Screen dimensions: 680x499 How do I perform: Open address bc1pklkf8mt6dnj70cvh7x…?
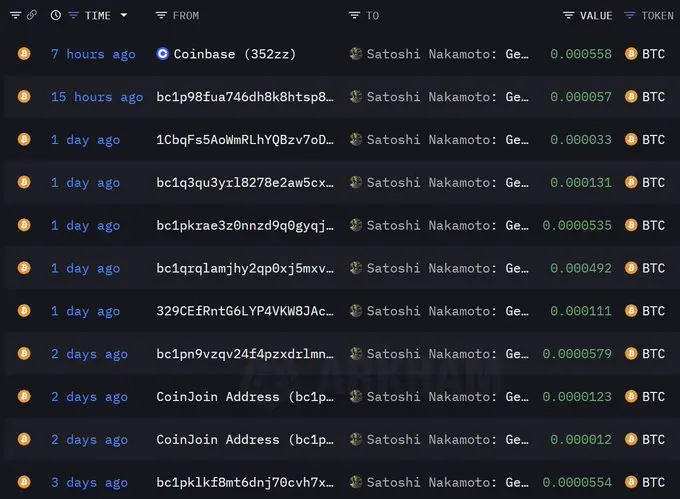(x=245, y=483)
